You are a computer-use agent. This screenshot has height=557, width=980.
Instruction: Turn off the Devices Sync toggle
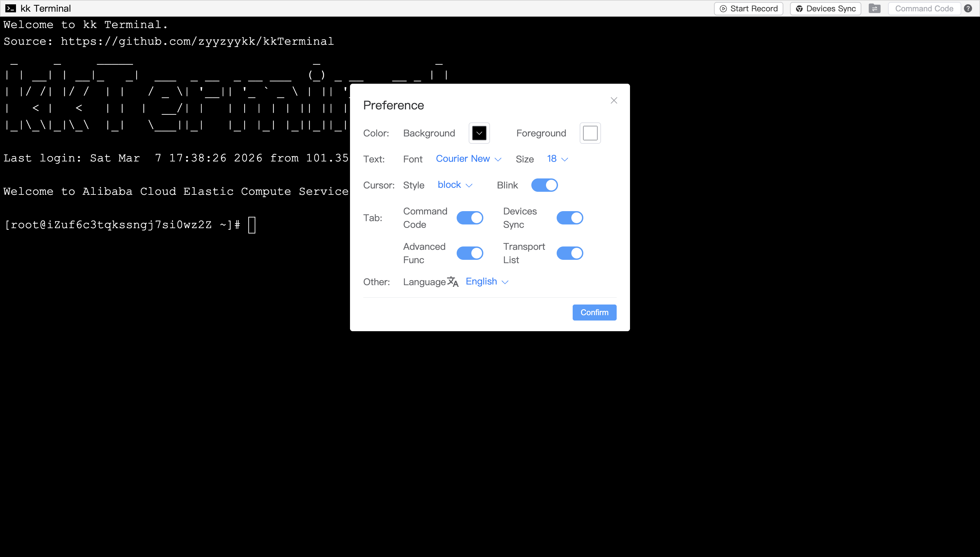(570, 218)
